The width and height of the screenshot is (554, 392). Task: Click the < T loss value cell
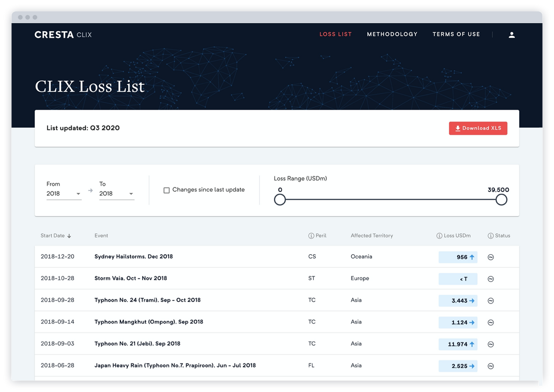point(458,279)
